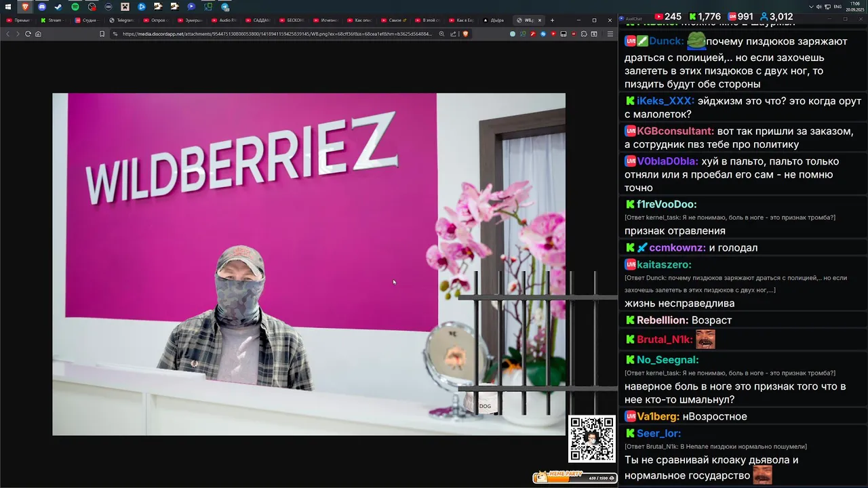Switch to the Audio YouTube tab
Image resolution: width=868 pixels, height=488 pixels.
(x=224, y=20)
